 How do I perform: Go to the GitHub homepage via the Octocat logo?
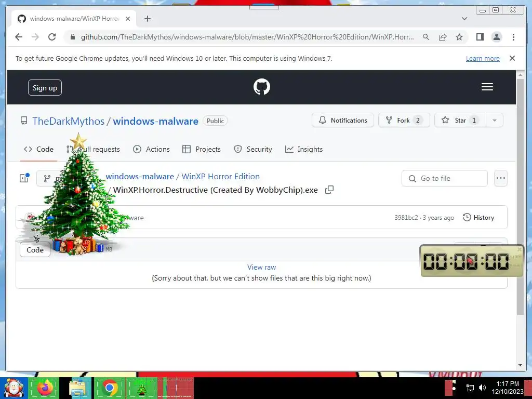click(x=262, y=87)
